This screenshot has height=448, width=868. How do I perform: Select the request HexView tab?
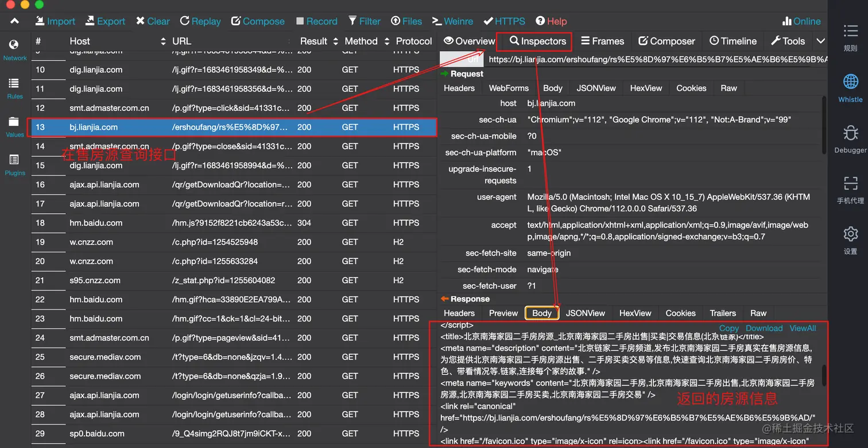tap(646, 88)
